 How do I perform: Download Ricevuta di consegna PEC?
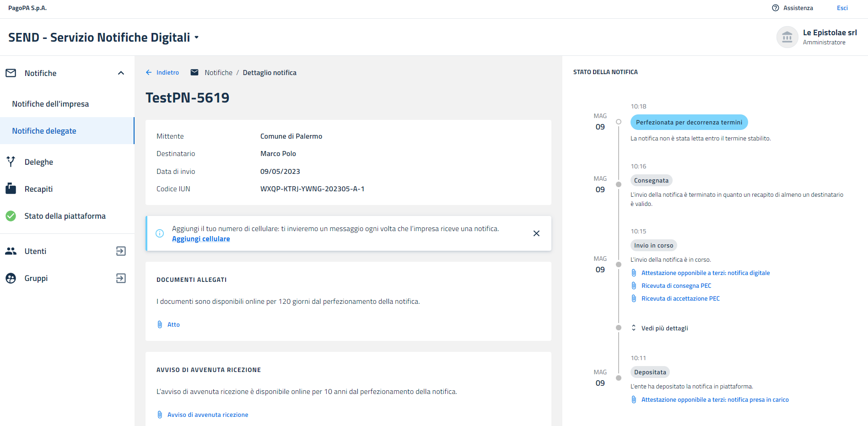(x=676, y=286)
